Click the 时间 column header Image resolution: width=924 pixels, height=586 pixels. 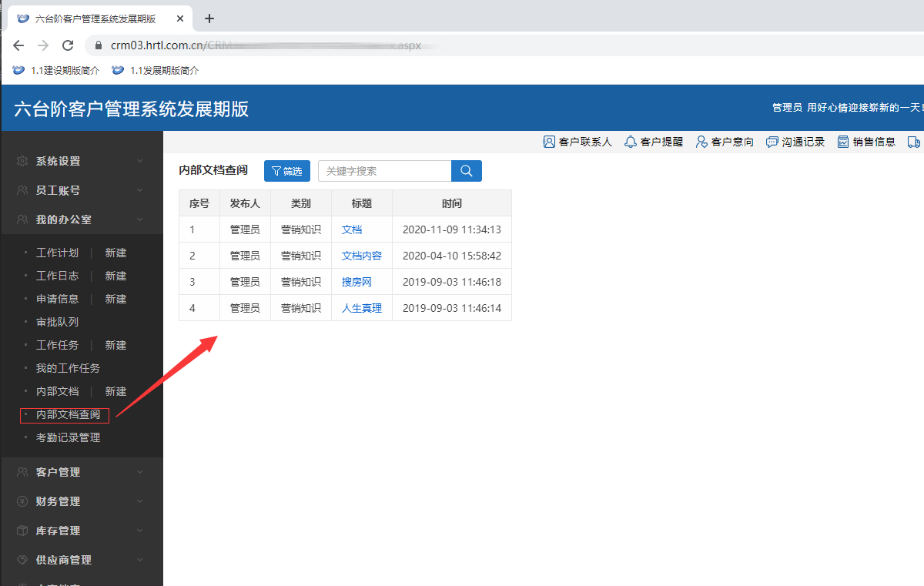pos(452,203)
